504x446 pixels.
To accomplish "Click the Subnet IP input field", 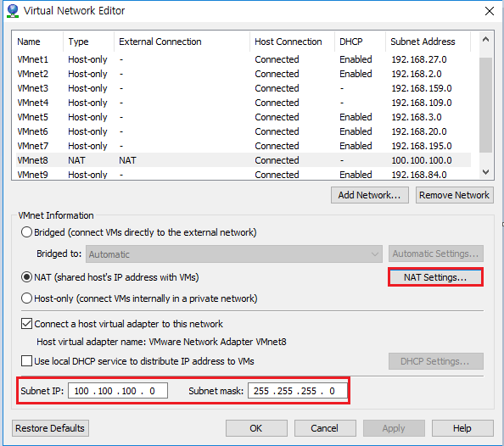I will [x=118, y=391].
